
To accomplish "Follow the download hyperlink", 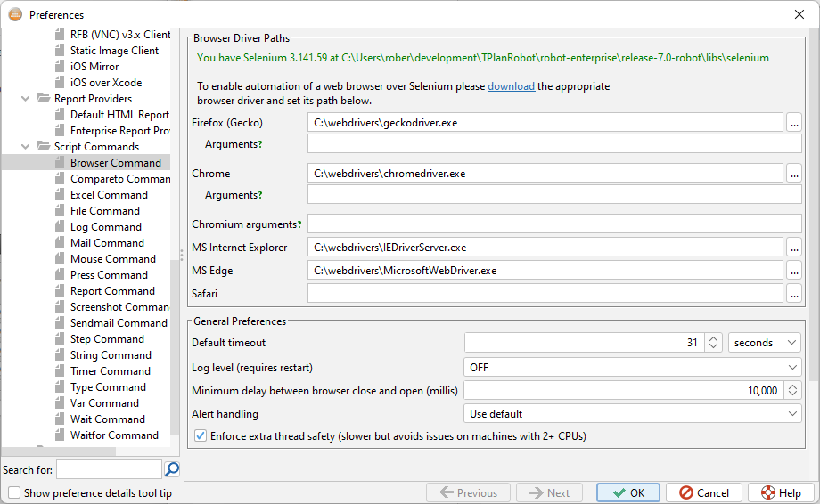I will coord(511,86).
